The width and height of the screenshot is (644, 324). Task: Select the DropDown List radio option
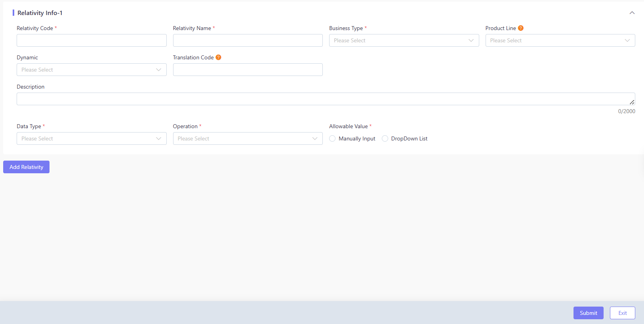coord(385,138)
